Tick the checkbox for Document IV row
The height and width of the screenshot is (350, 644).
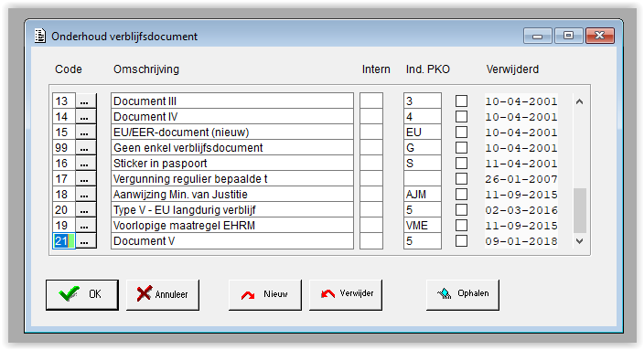(x=461, y=117)
